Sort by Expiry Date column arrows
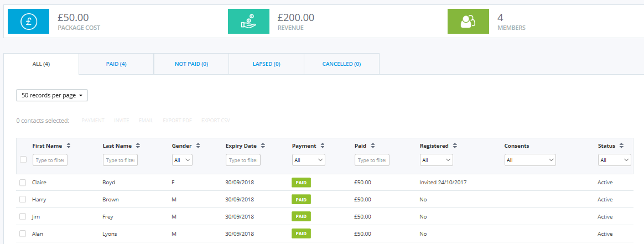 pos(263,146)
